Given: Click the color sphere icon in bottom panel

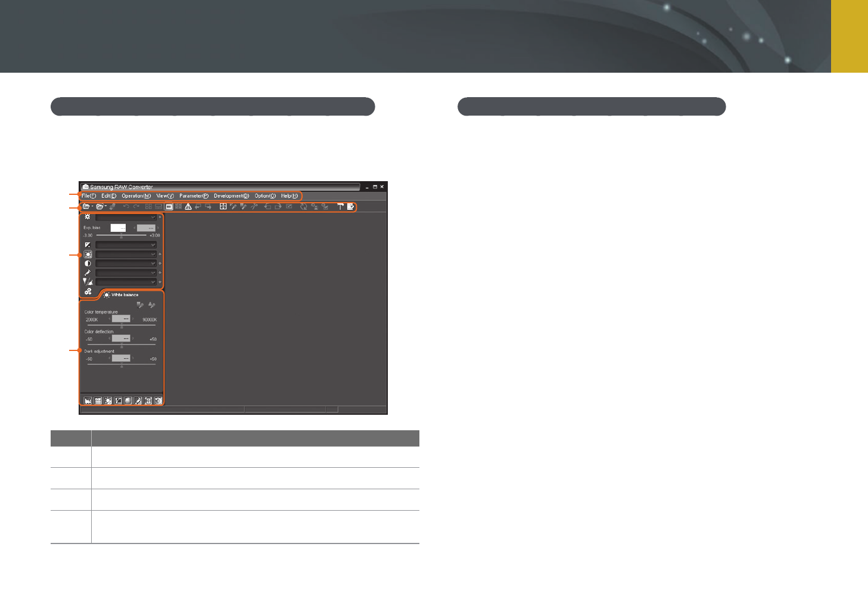Looking at the screenshot, I should point(128,401).
